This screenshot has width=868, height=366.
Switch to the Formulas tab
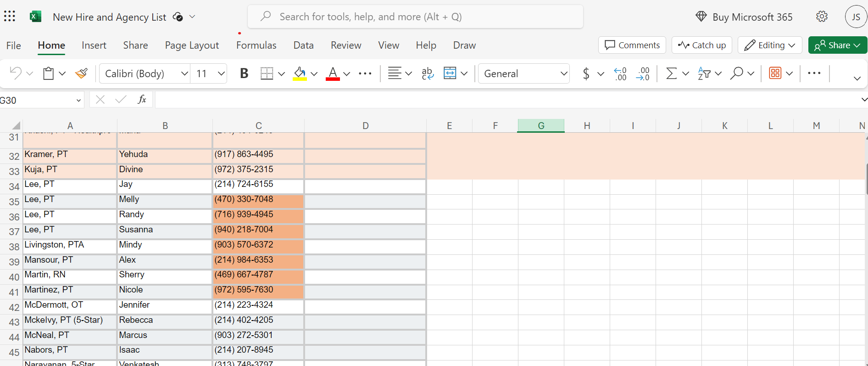pyautogui.click(x=256, y=45)
